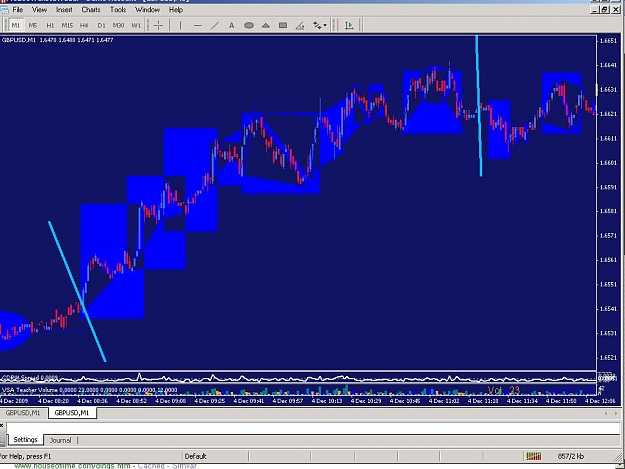The width and height of the screenshot is (625, 469).
Task: Switch chart to M30 timeframe
Action: (x=118, y=26)
